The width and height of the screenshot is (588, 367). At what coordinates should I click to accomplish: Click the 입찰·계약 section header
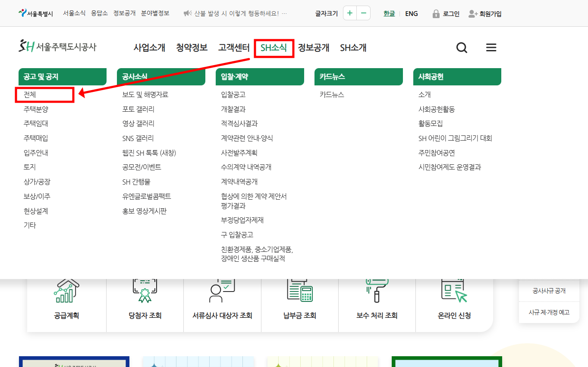[x=260, y=77]
